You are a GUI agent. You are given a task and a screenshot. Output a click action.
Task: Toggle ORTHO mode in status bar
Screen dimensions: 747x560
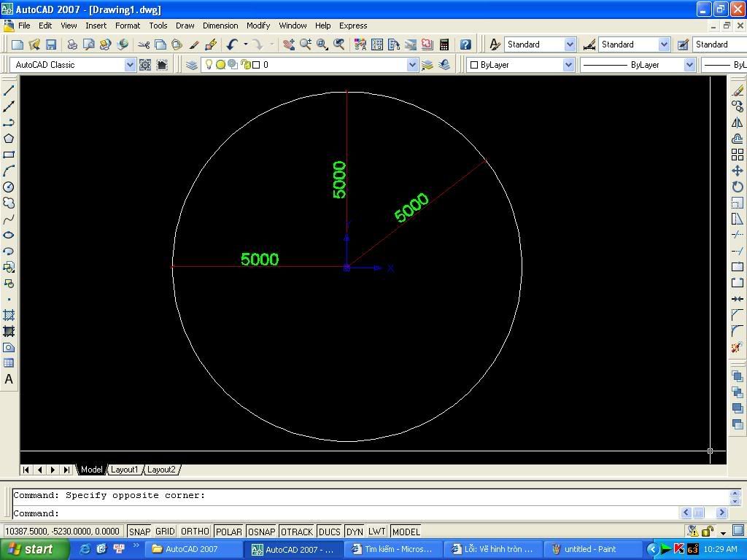coord(195,532)
